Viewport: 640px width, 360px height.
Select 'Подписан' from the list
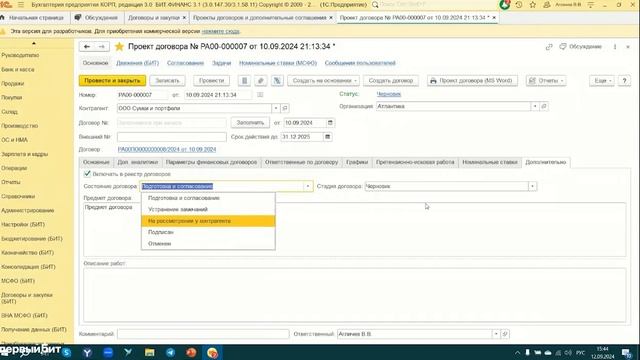pos(208,232)
